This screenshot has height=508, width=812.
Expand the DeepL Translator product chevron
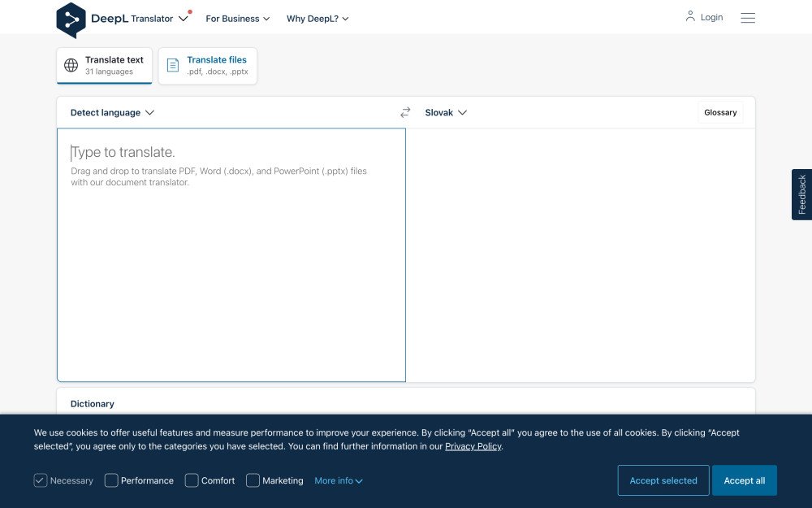[x=183, y=19]
